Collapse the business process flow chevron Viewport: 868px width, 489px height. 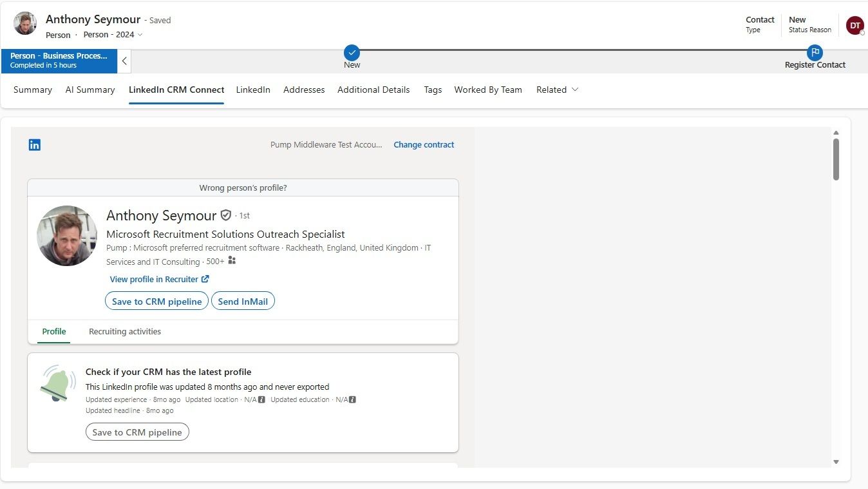[124, 61]
